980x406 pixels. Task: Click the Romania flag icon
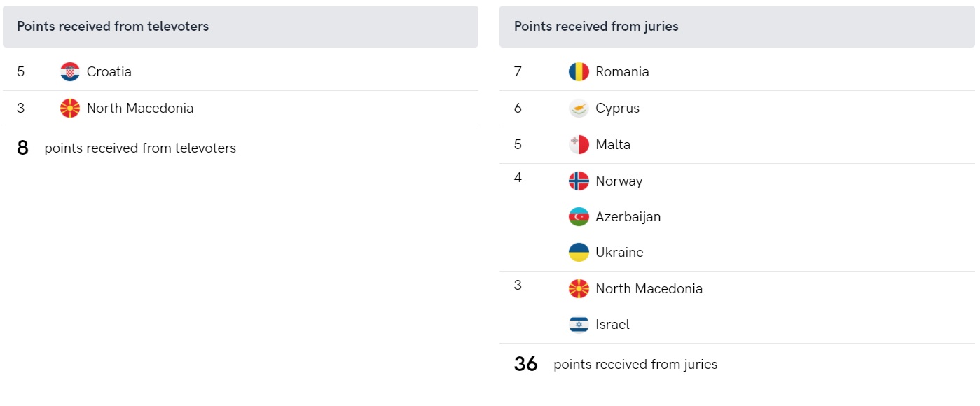click(x=579, y=71)
